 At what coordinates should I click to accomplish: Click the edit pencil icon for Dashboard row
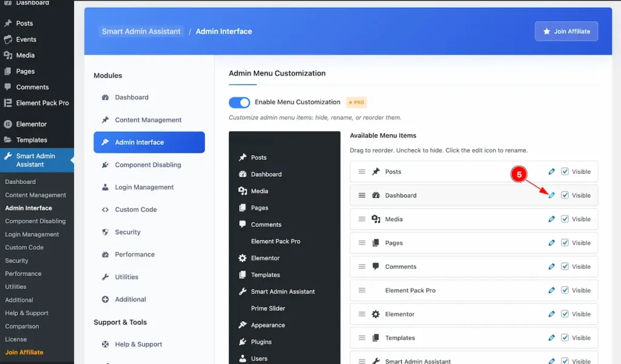click(551, 195)
